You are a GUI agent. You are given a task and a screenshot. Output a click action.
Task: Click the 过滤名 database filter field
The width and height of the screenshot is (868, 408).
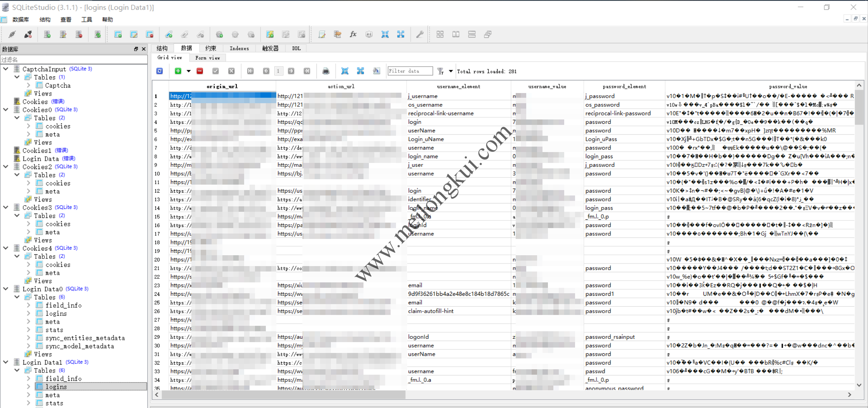(x=74, y=59)
